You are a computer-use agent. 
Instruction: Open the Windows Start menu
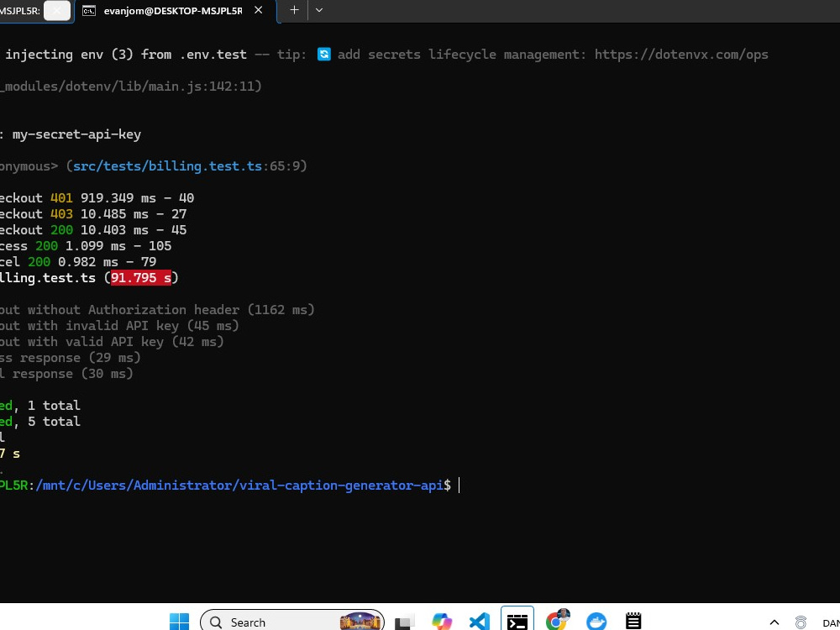[x=179, y=622]
